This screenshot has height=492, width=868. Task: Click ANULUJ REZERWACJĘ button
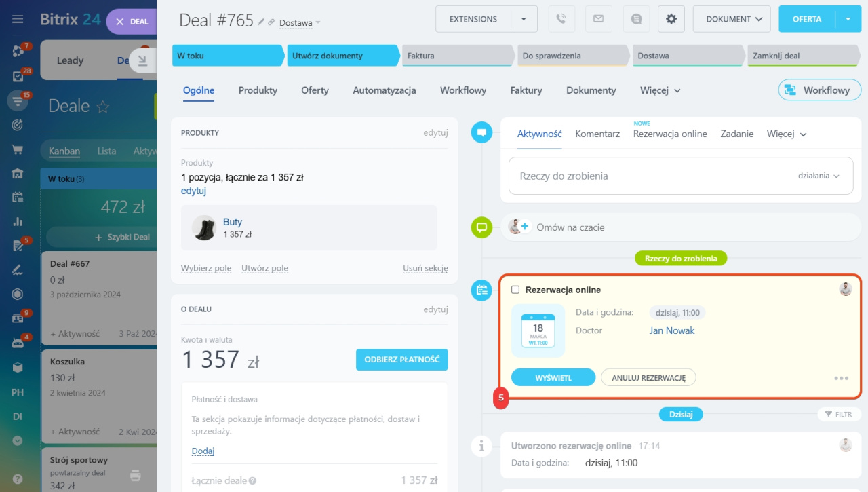click(648, 377)
